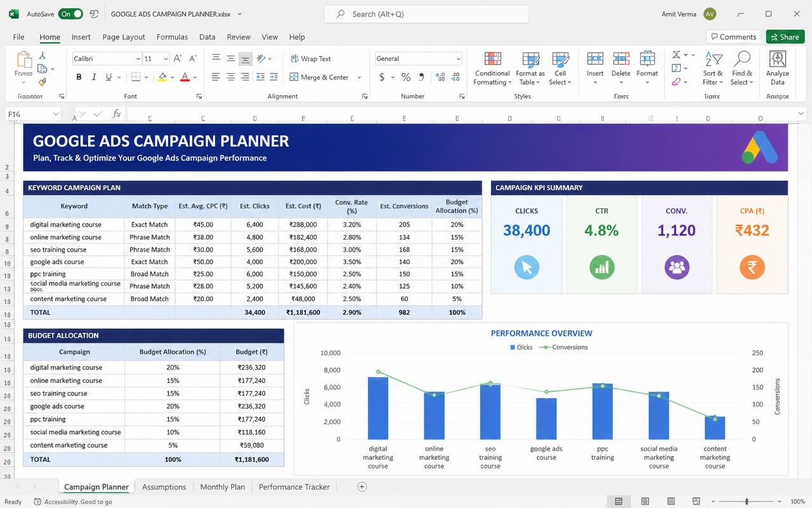Click the Share button
Screen dimensions: 812x508
785,37
